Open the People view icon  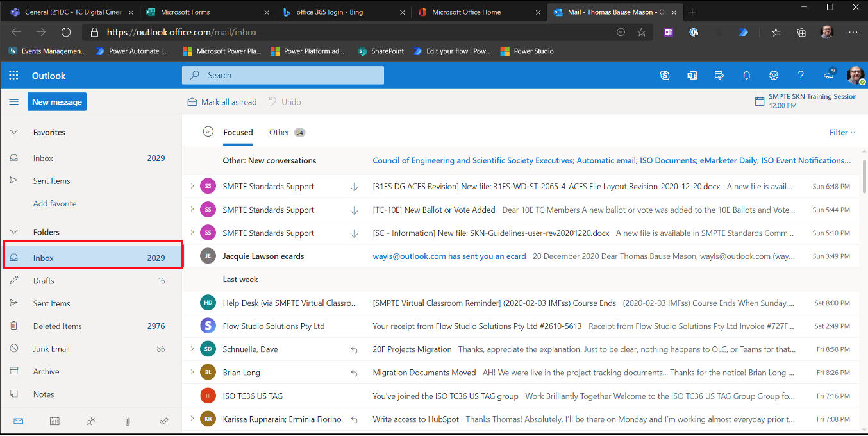coord(91,421)
